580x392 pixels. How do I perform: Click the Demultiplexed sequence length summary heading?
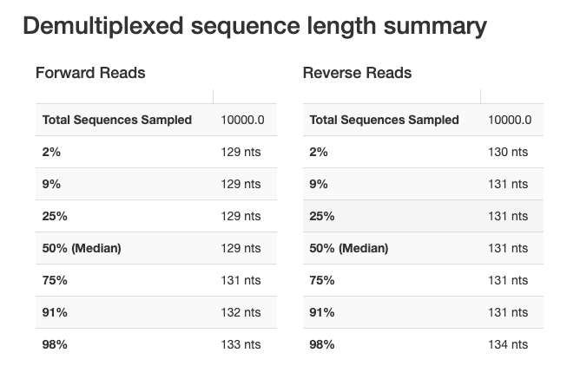click(254, 26)
